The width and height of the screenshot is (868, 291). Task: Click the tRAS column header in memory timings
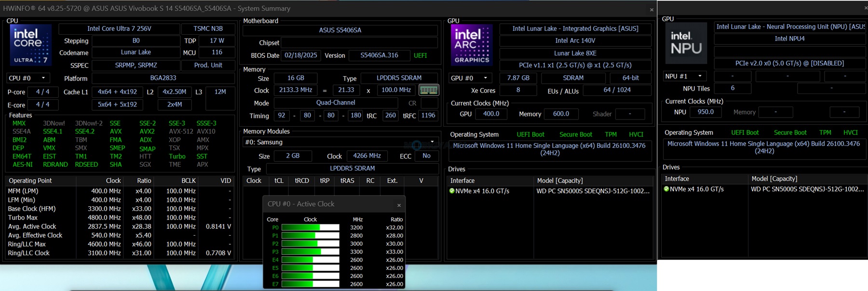point(347,181)
